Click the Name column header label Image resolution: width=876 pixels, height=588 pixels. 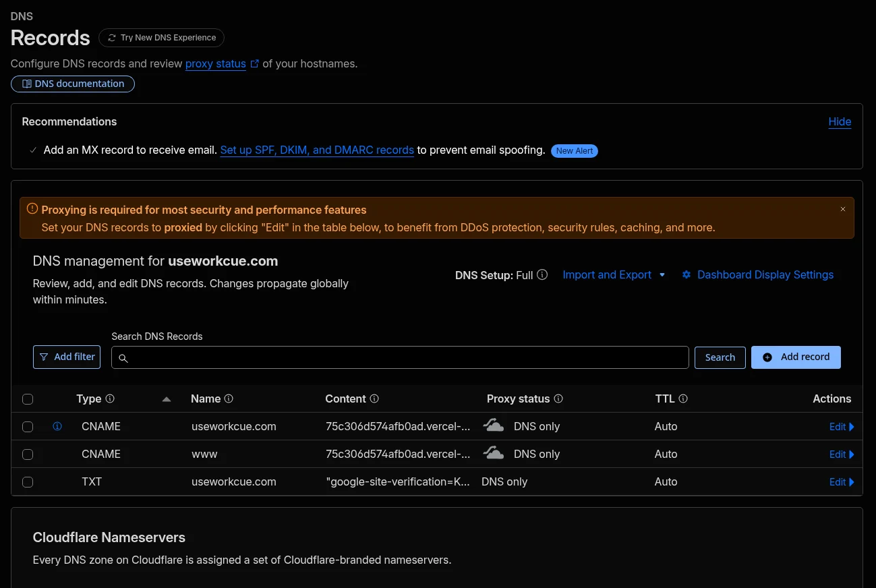(206, 399)
